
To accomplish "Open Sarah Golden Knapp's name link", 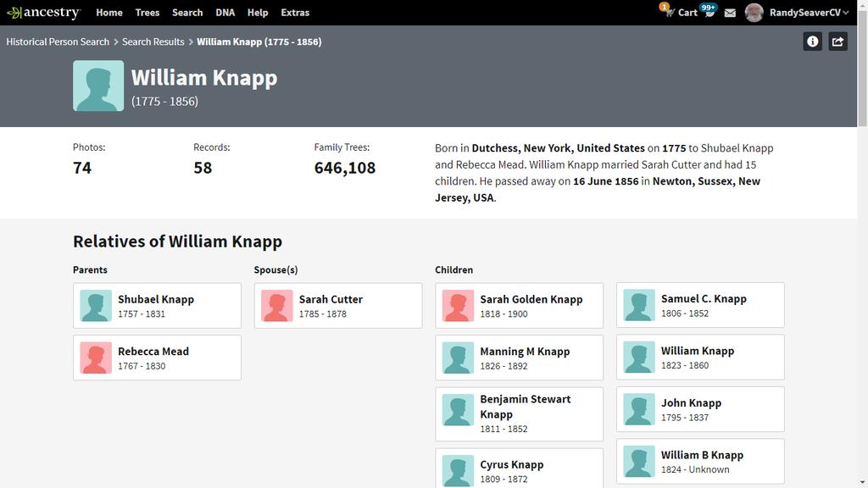I will [531, 299].
